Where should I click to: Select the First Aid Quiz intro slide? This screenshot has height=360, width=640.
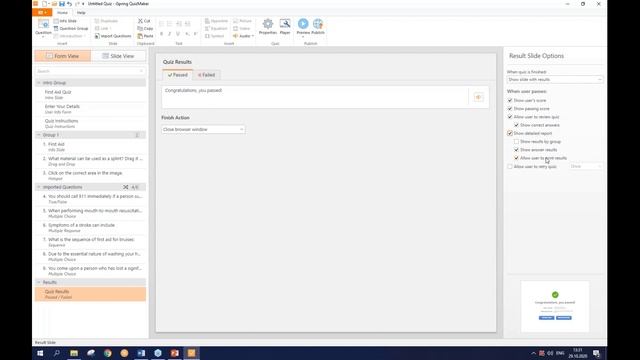click(x=91, y=95)
